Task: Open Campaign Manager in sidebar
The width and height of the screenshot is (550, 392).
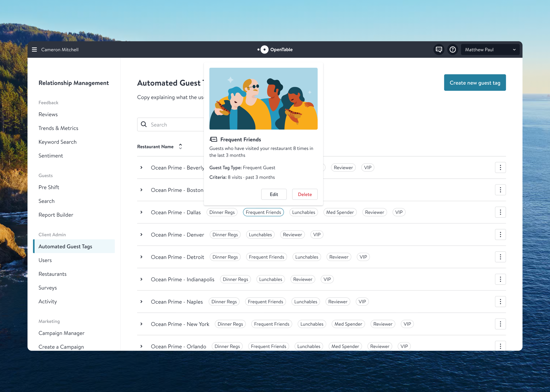Action: tap(62, 333)
